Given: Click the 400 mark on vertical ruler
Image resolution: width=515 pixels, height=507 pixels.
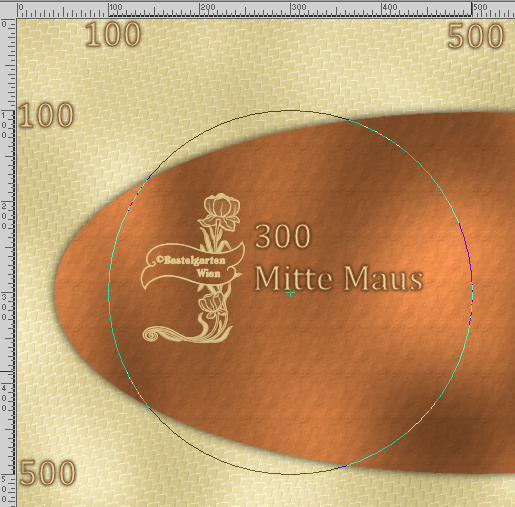Looking at the screenshot, I should 4,398.
